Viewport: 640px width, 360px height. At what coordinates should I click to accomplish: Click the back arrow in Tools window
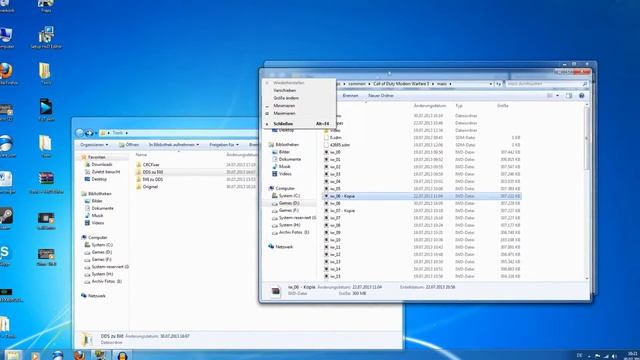(80, 133)
